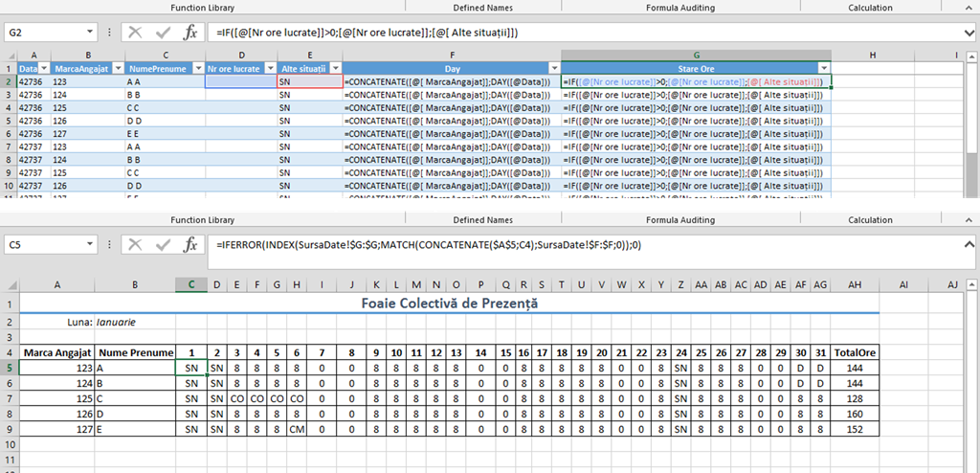Image resolution: width=980 pixels, height=473 pixels.
Task: Click the Select All corner of the Foaie Colectivă sheet
Action: click(x=10, y=284)
